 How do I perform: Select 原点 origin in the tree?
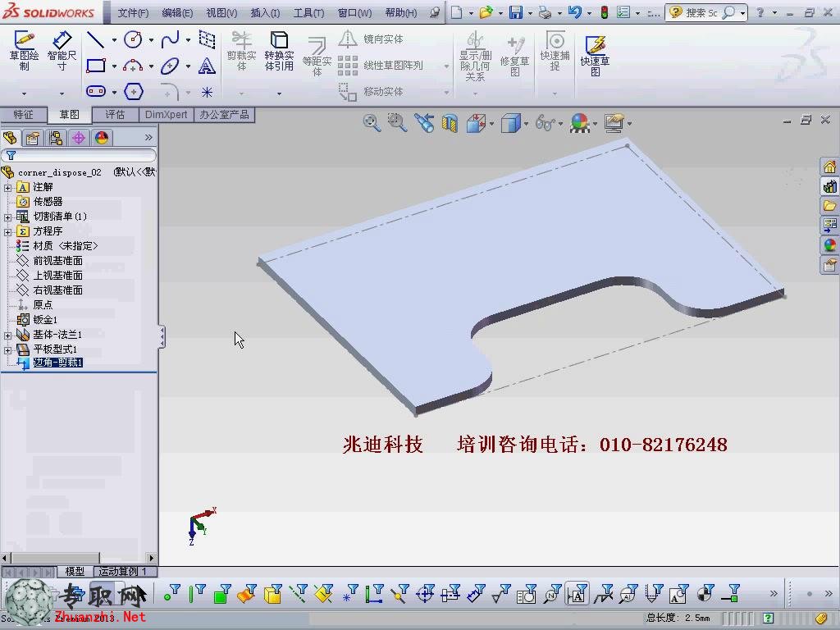(43, 305)
